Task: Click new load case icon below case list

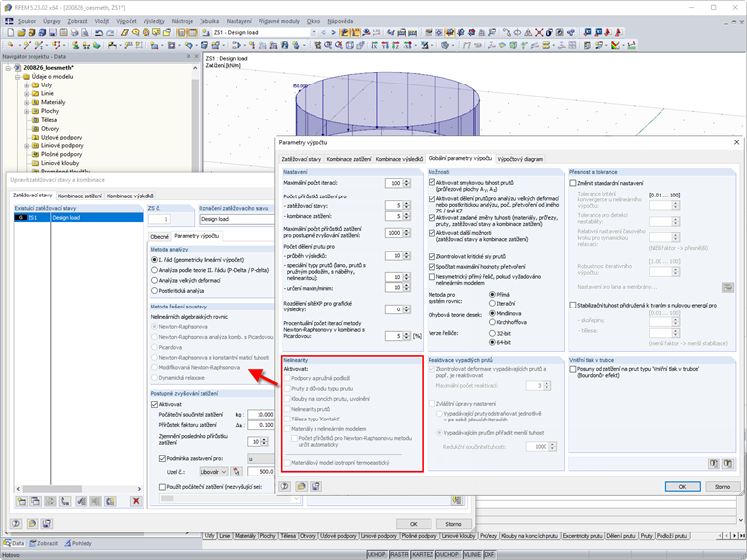Action: [x=22, y=501]
